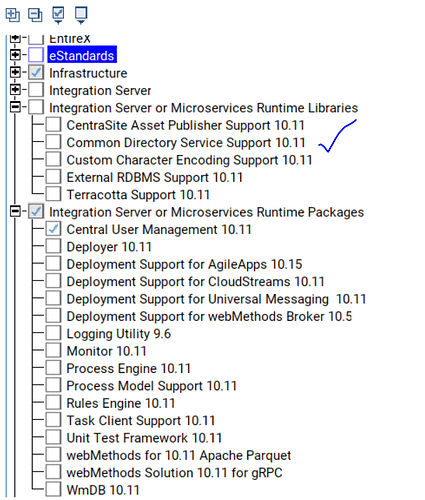Check Deployment Support for Universal Messaging checkbox
425x500 pixels.
tap(53, 298)
